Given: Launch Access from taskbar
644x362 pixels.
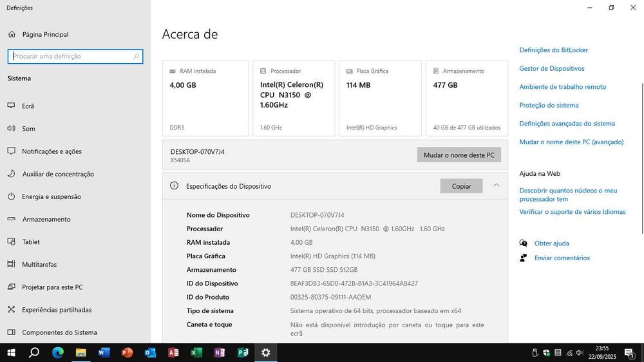Looking at the screenshot, I should tap(173, 352).
